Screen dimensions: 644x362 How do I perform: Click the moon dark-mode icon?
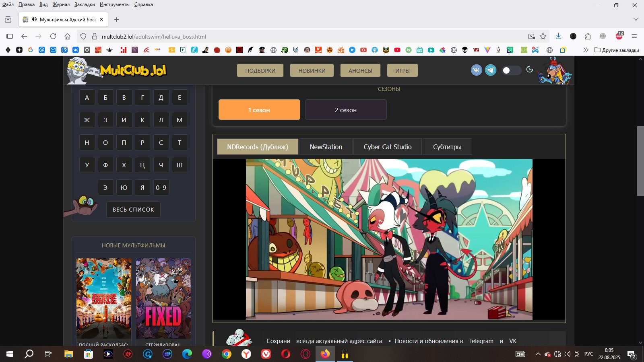pos(530,70)
